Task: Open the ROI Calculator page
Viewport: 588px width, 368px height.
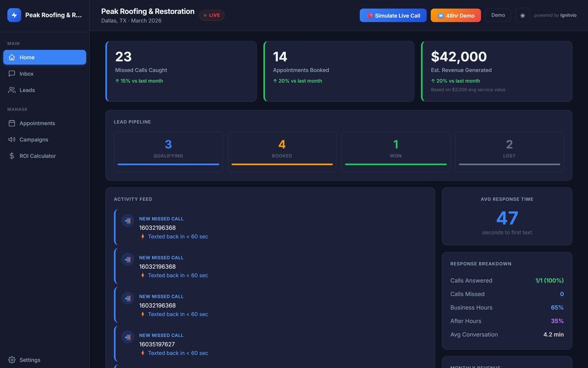Action: point(45,156)
